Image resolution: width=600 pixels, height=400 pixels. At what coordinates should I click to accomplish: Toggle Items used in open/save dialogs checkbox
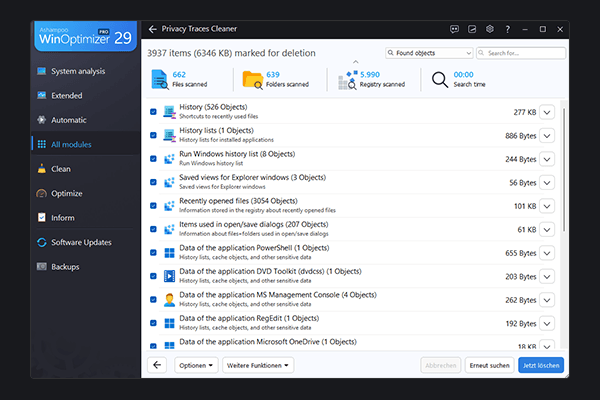click(x=153, y=229)
